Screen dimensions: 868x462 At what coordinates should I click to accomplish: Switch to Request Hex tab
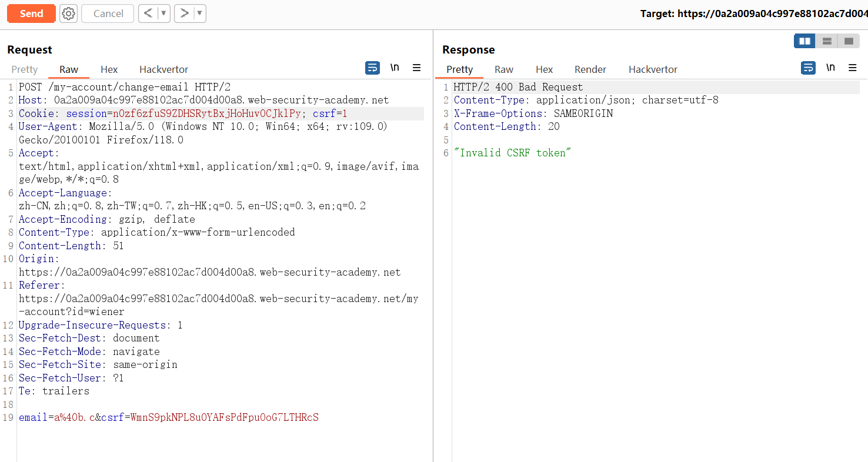pyautogui.click(x=109, y=69)
